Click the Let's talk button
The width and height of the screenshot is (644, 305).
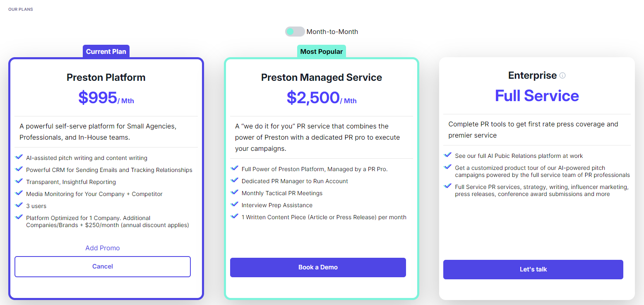(533, 269)
